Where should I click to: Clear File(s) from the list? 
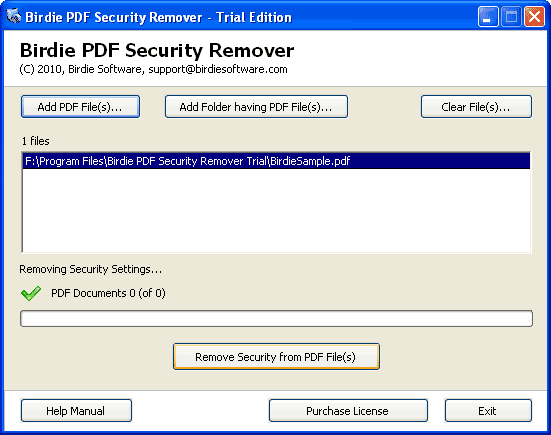(x=476, y=106)
